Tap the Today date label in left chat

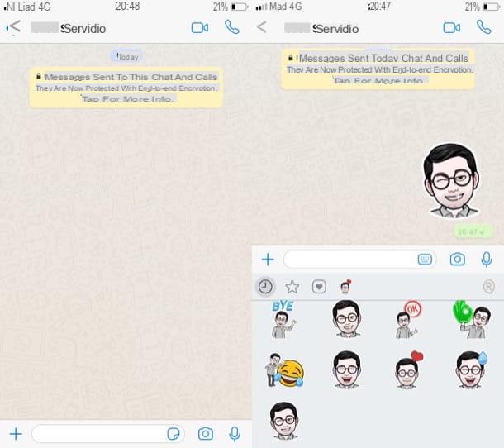coord(127,56)
